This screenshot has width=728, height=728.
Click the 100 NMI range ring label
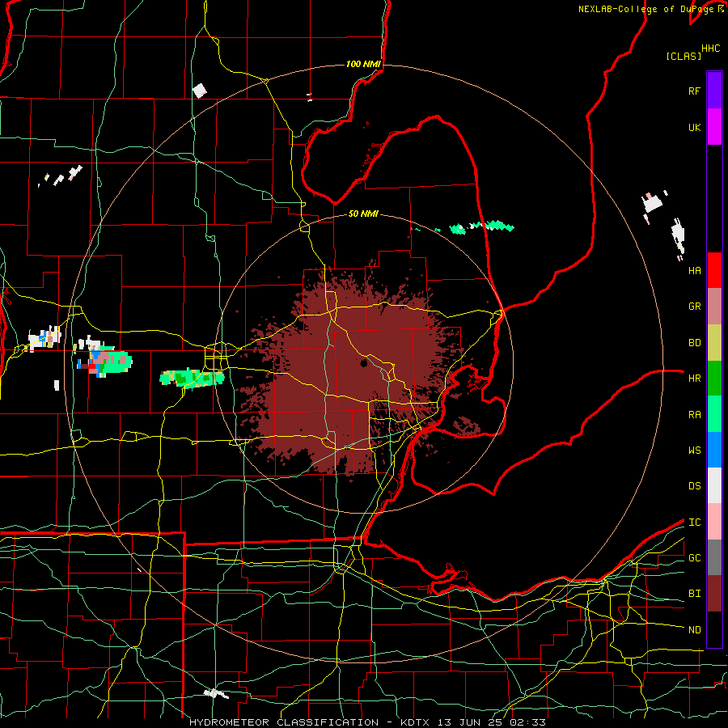coord(363,64)
